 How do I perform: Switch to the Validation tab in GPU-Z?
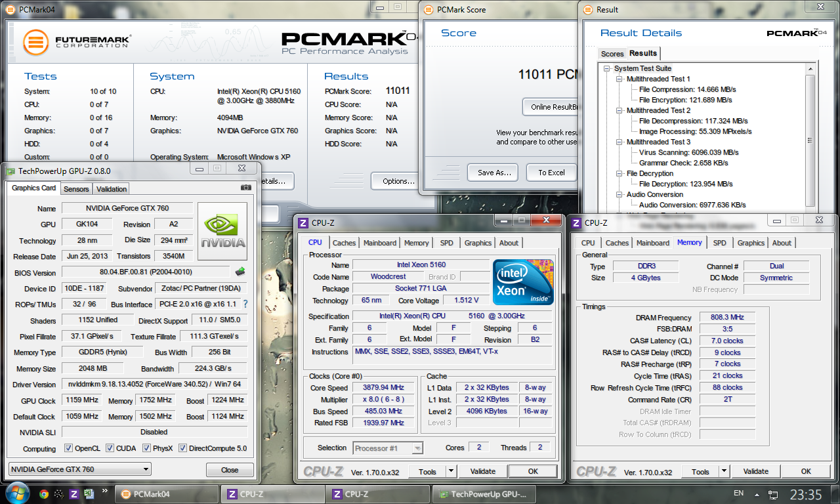coord(112,189)
